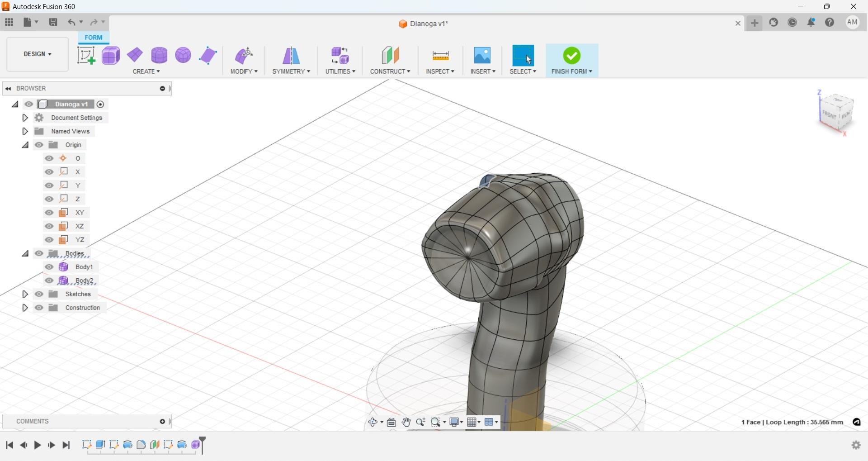Activate the Dianoga v1 component radio button
The image size is (868, 461).
click(100, 105)
